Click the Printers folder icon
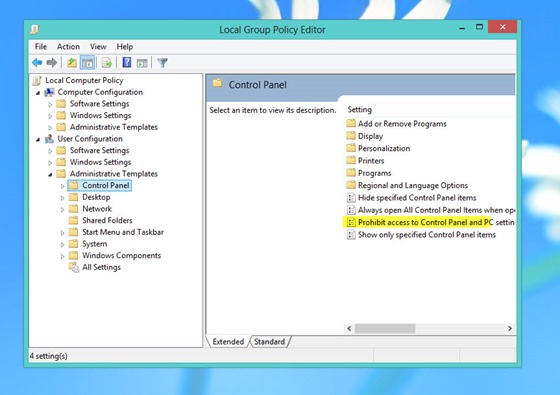 351,160
